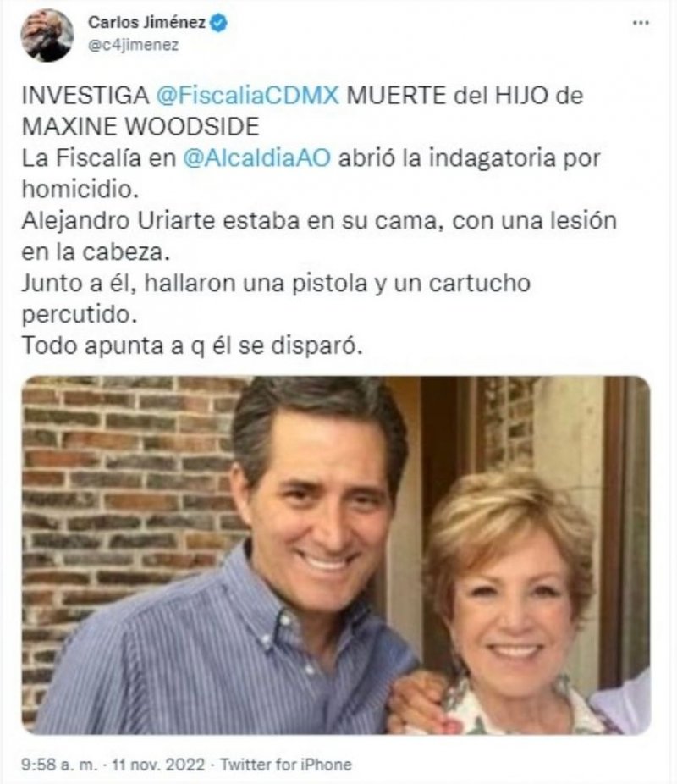Open the @c4jimenez handle link
The image size is (677, 784).
tap(133, 46)
